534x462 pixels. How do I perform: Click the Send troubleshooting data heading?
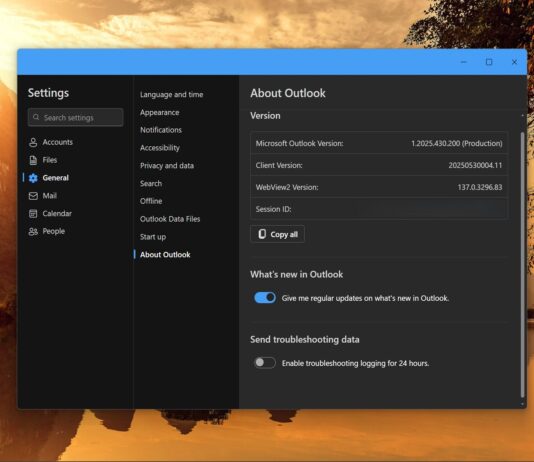305,339
